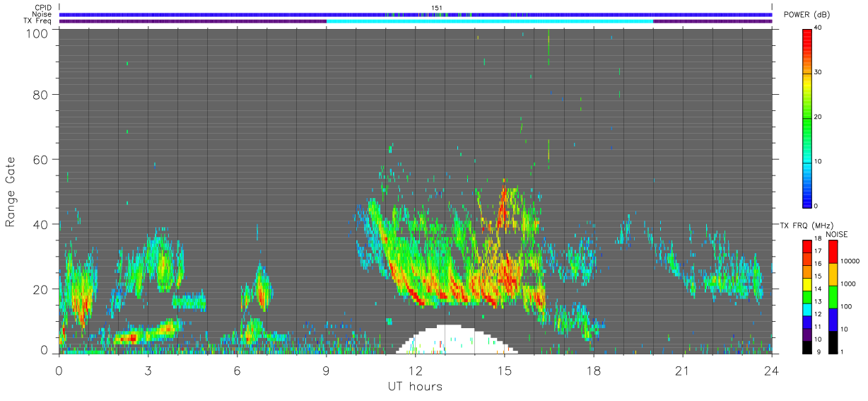The width and height of the screenshot is (868, 401).
Task: Click the 24 tick label on the time axis
Action: pos(772,370)
